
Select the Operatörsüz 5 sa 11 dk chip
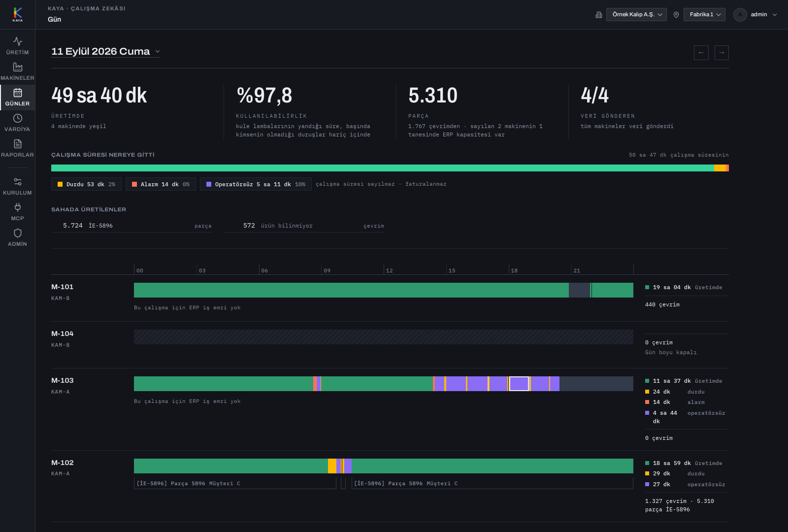256,184
